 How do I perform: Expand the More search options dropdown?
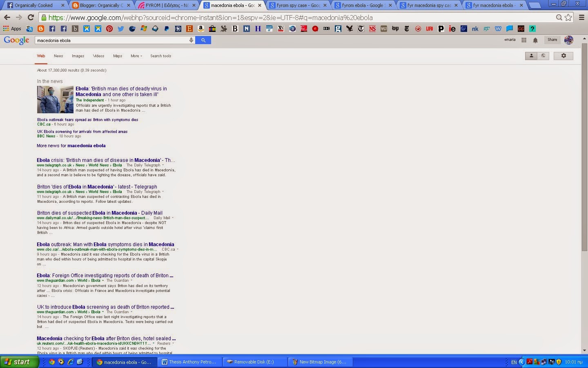click(136, 56)
